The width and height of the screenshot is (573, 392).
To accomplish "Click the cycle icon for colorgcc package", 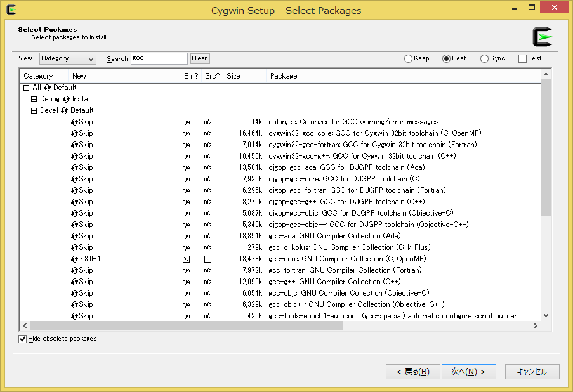I will point(74,122).
